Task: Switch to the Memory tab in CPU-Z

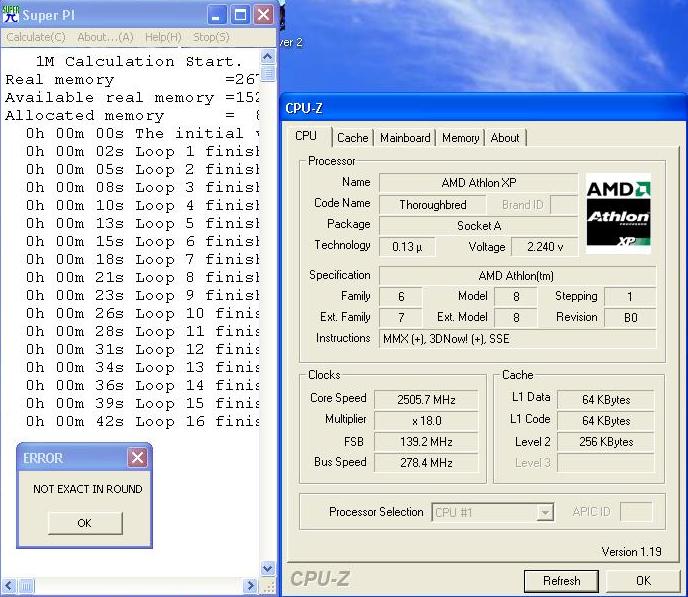Action: 460,138
